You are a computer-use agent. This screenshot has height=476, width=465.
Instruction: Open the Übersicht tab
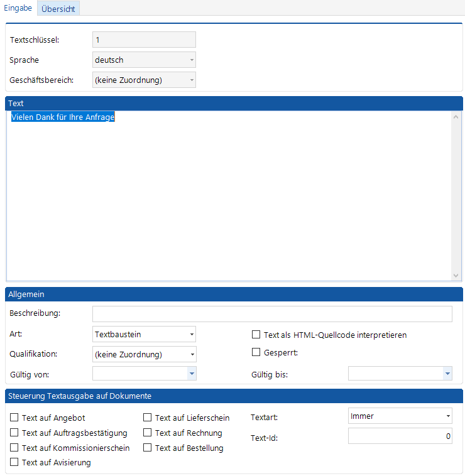58,9
